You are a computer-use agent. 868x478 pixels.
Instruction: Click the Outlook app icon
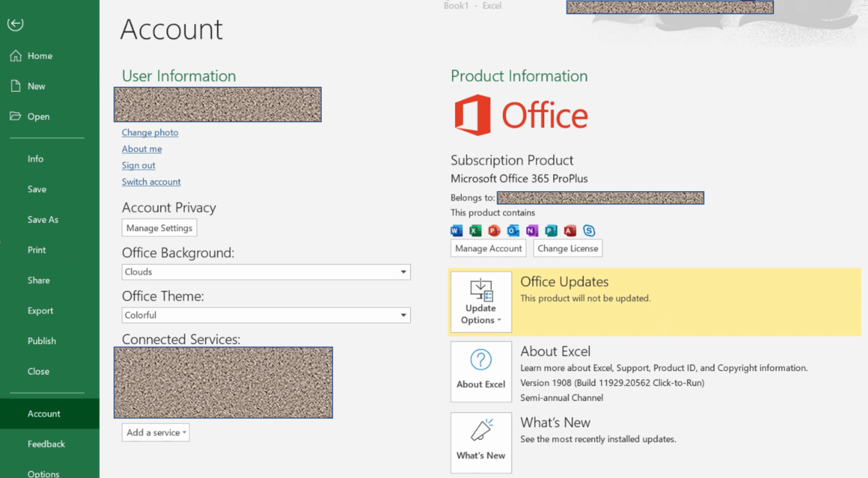click(513, 230)
